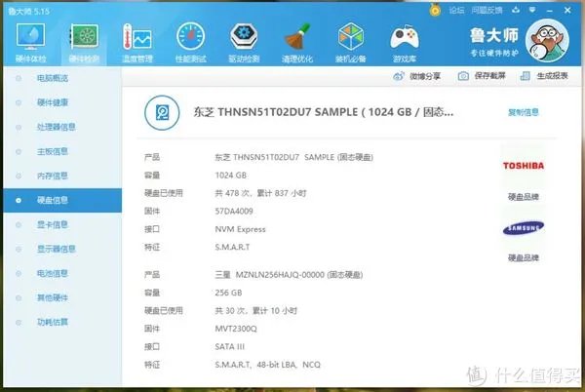Click 复制信息 copy info link
Screen dimensions: 585x392
point(524,112)
